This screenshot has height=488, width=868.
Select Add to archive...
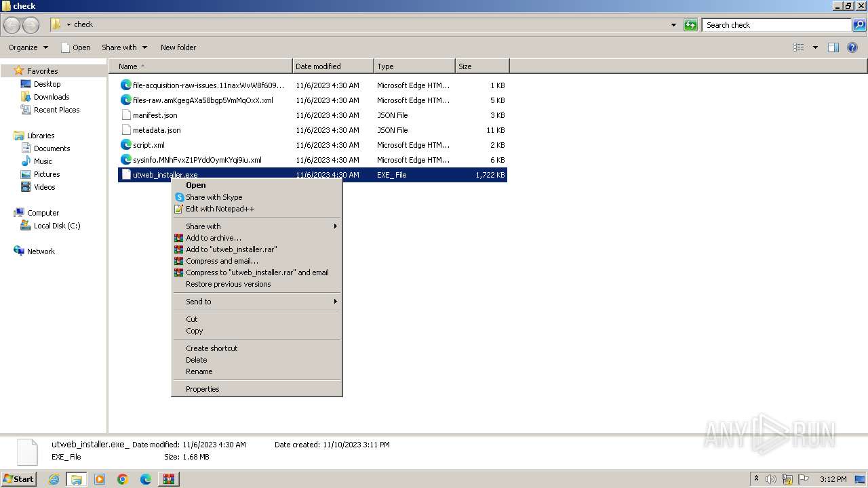click(256, 238)
